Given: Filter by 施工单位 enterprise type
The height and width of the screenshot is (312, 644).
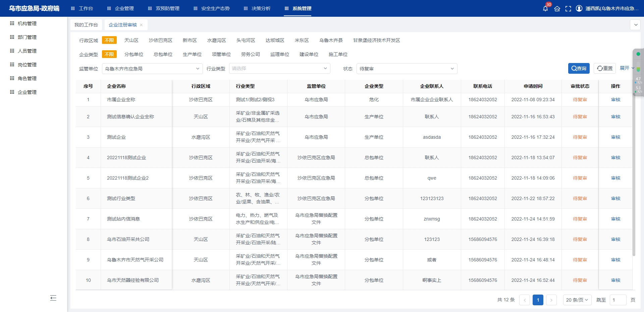Looking at the screenshot, I should (x=338, y=54).
